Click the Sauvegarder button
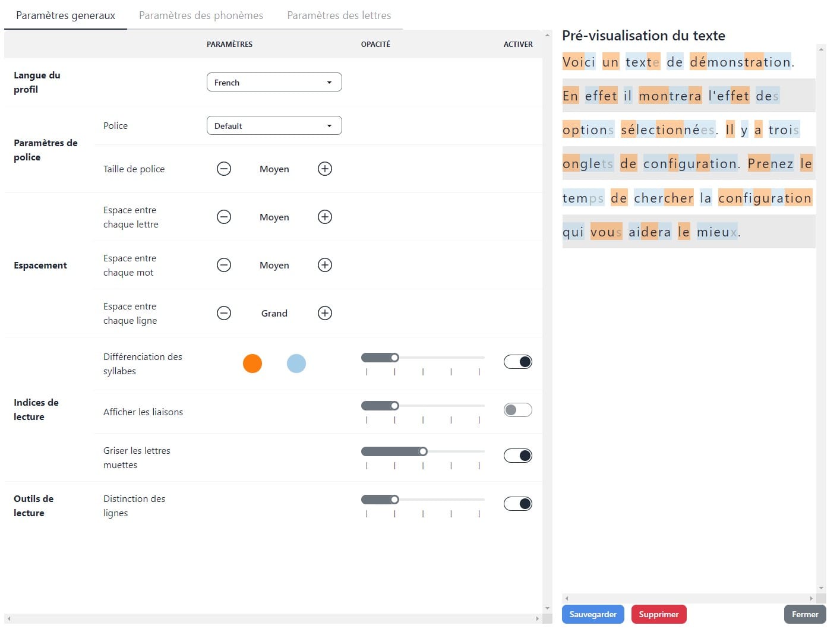Screen dimensions: 840x635 [593, 614]
